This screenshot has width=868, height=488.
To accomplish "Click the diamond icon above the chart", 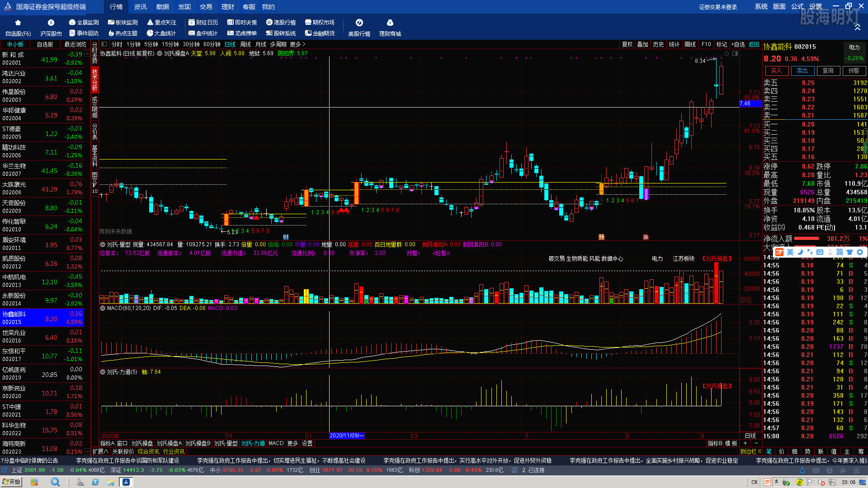I will coord(727,53).
